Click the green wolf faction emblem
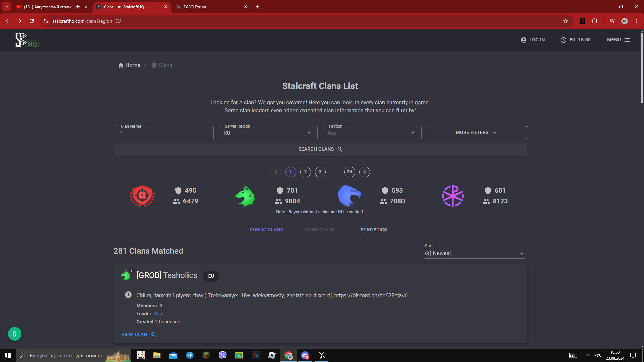 click(245, 196)
